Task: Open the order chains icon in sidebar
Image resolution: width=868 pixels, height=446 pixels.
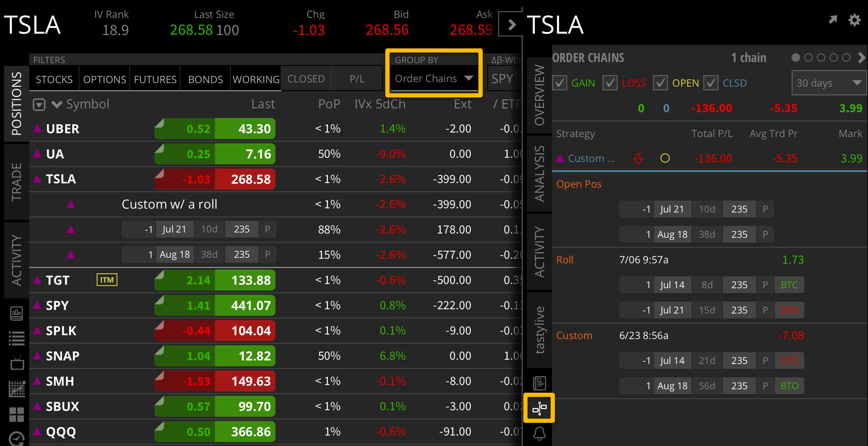Action: coord(539,408)
